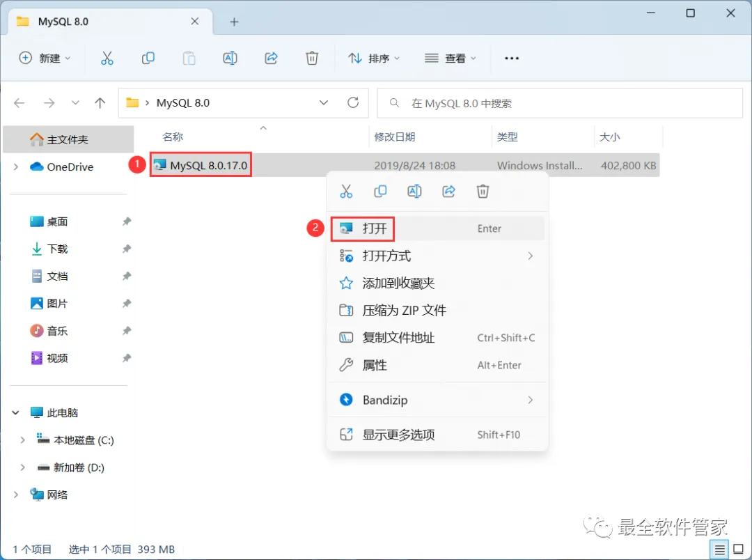Click the Copy icon in the top toolbar

coord(148,58)
